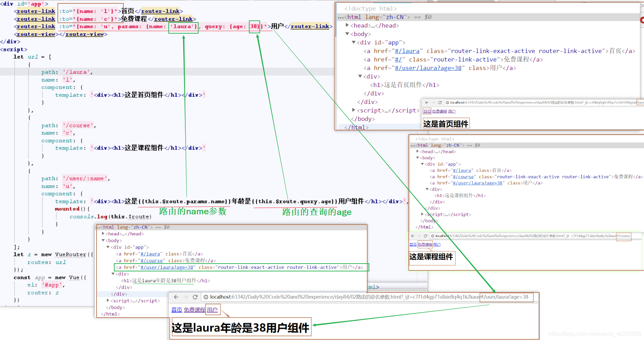Viewport: 644px width, 340px height.
Task: Click back arrow in the 这是首页组件 browser window
Action: (427, 102)
